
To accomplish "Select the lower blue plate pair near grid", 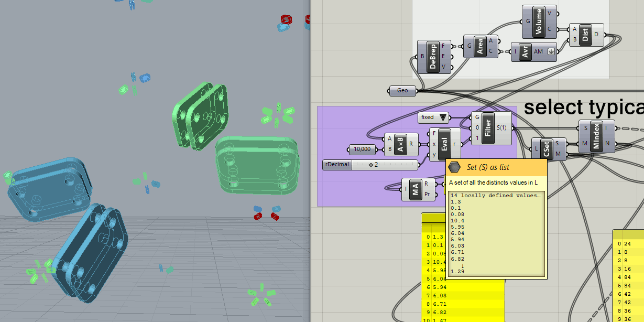I will coord(89,253).
